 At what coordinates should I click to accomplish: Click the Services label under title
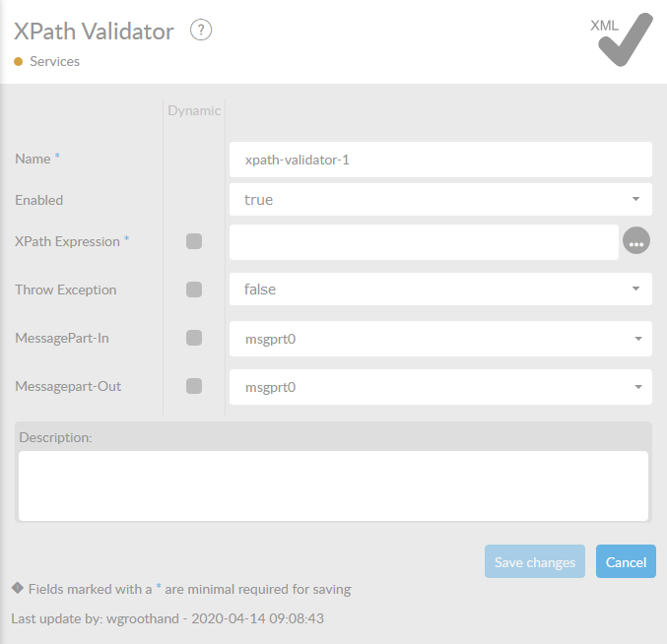tap(54, 62)
